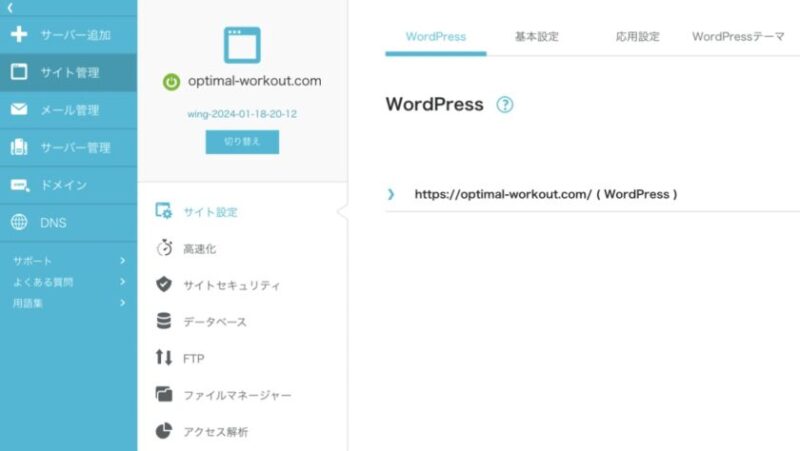Open the アクセス解析 pie chart icon

165,431
